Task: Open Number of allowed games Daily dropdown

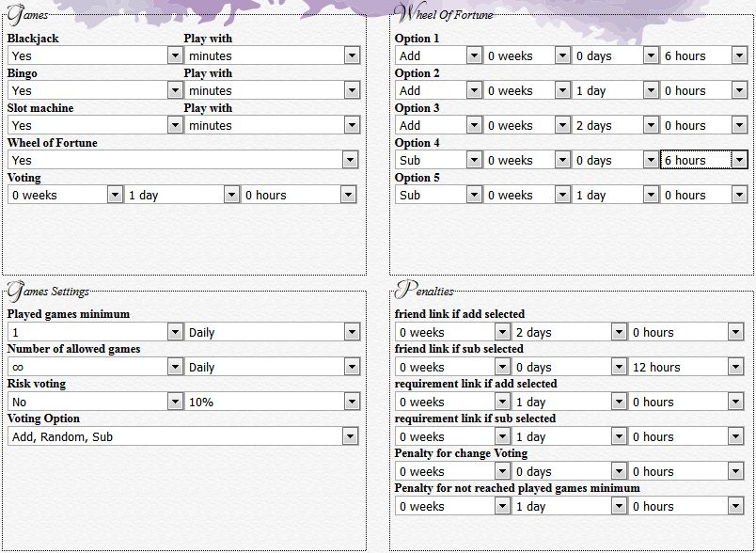Action: tap(273, 367)
